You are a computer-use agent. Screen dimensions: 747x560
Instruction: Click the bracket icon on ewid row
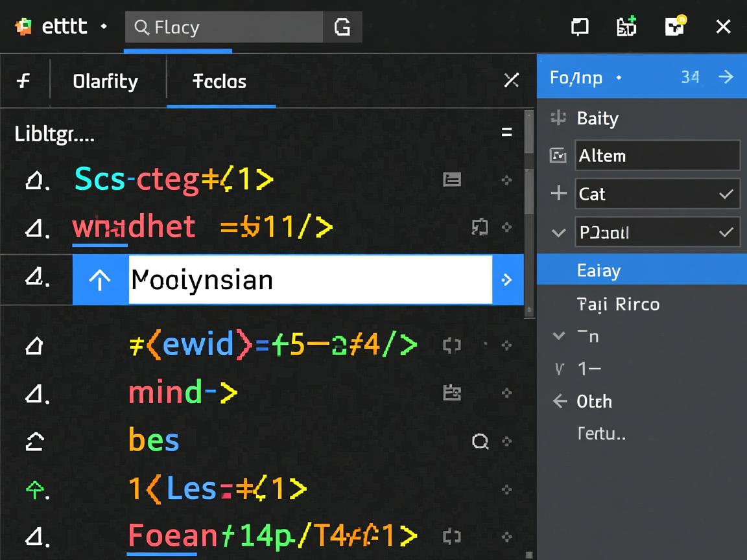[x=451, y=345]
